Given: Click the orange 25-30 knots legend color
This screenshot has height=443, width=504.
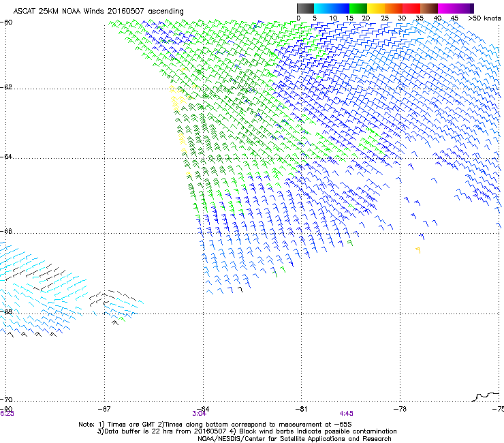Looking at the screenshot, I should [394, 8].
